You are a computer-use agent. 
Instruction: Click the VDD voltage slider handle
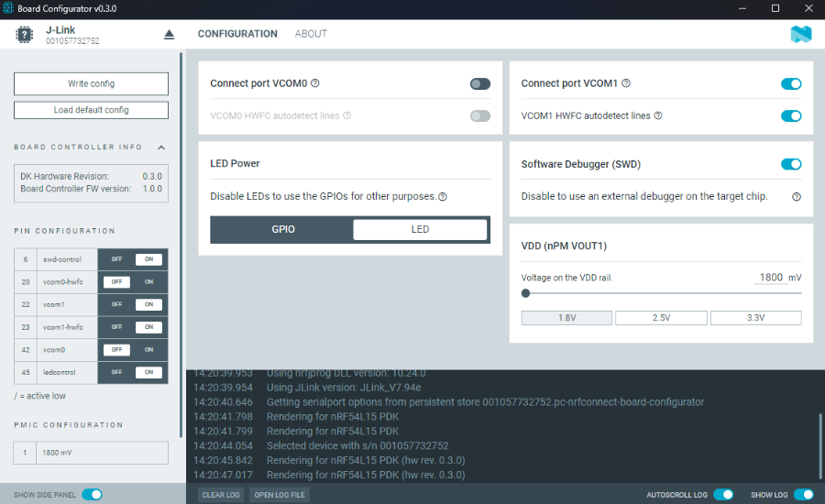[525, 293]
